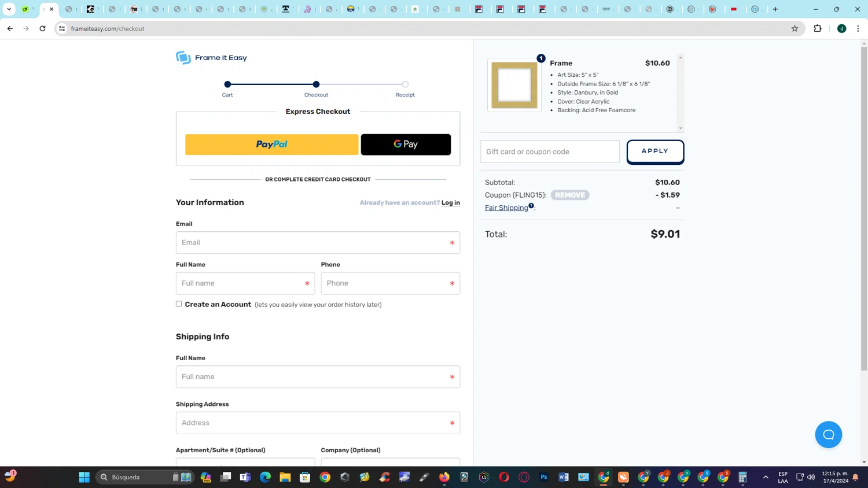Click the Fair Shipping help question icon
Viewport: 868px width, 488px height.
tap(531, 205)
